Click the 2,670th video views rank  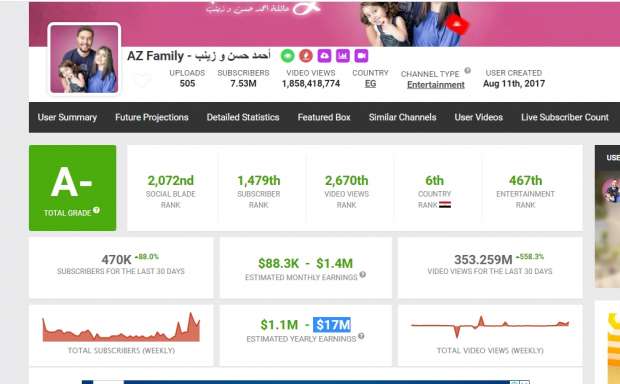tap(346, 181)
